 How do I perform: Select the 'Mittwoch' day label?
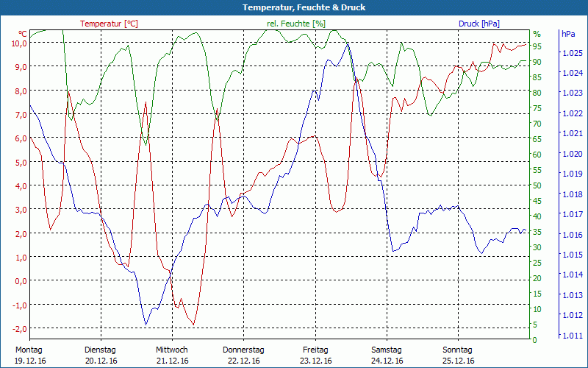172,350
